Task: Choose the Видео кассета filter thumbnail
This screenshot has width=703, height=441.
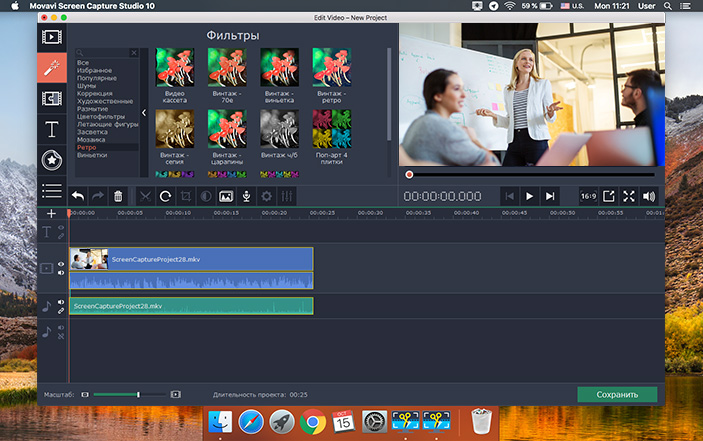Action: (x=175, y=67)
